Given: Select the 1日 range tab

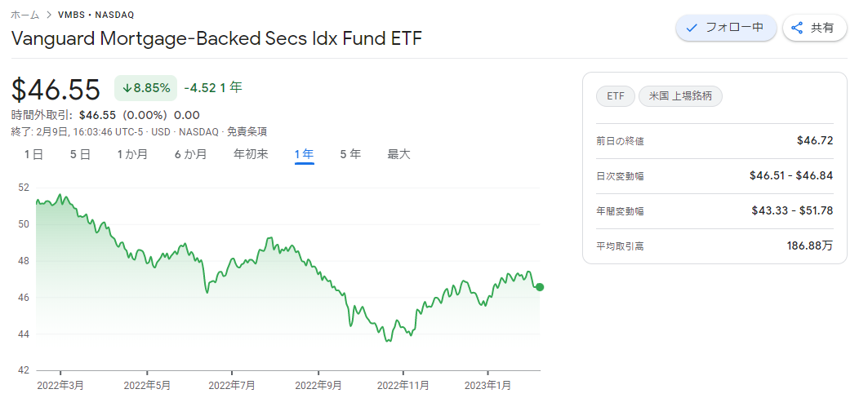Looking at the screenshot, I should (33, 154).
